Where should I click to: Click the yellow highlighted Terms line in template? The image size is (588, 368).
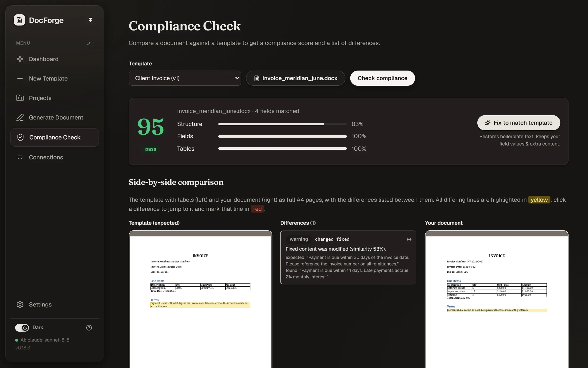pyautogui.click(x=200, y=305)
